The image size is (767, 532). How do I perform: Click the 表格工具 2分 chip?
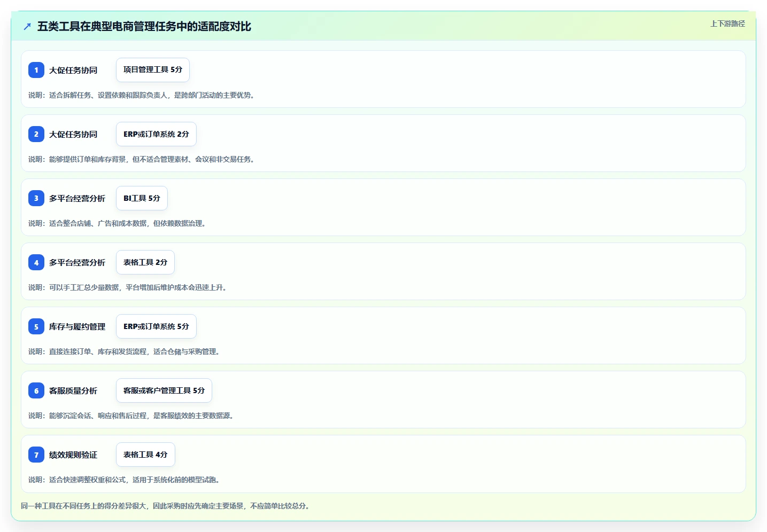[x=145, y=262]
